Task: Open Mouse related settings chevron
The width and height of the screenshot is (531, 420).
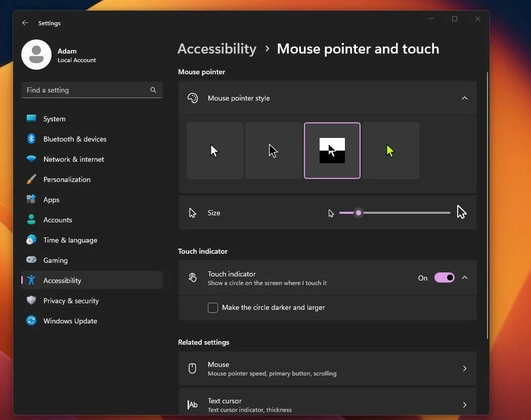Action: tap(464, 368)
